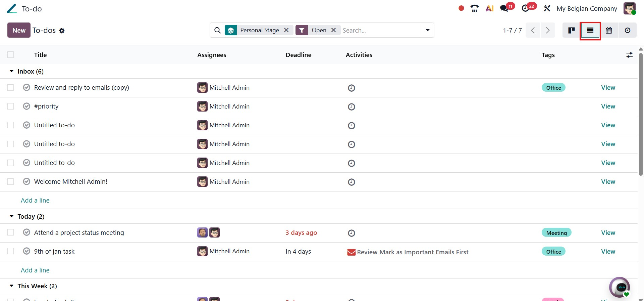Click the Activities column header
This screenshot has width=644, height=301.
coord(359,55)
